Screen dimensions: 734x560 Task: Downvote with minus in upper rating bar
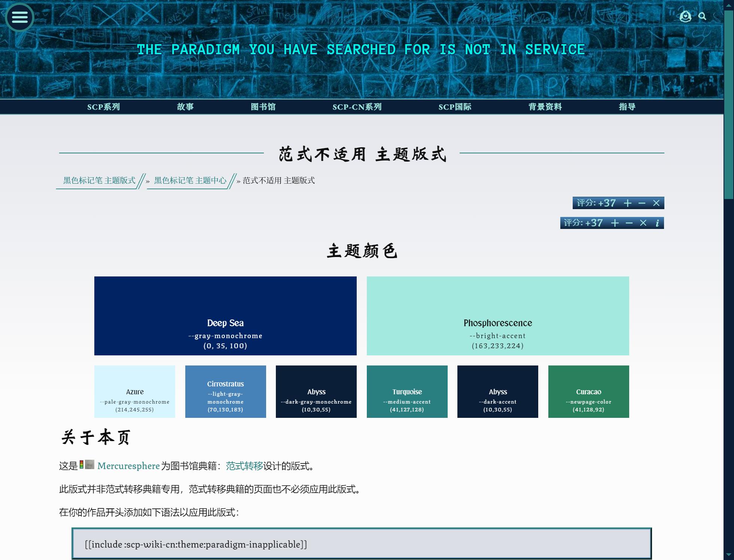pyautogui.click(x=642, y=203)
